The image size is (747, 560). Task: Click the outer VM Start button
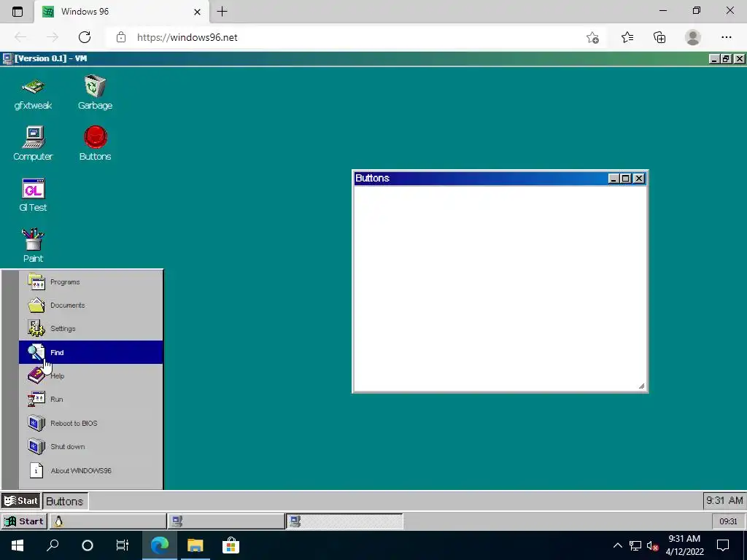[x=24, y=521]
